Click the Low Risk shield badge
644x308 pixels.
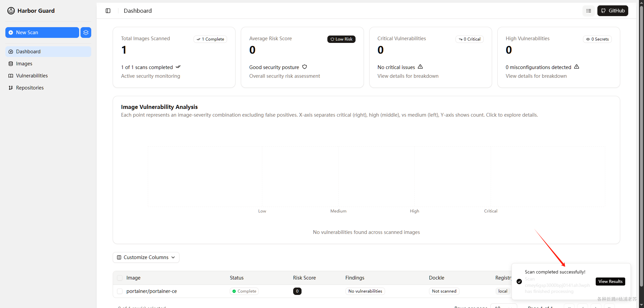341,39
